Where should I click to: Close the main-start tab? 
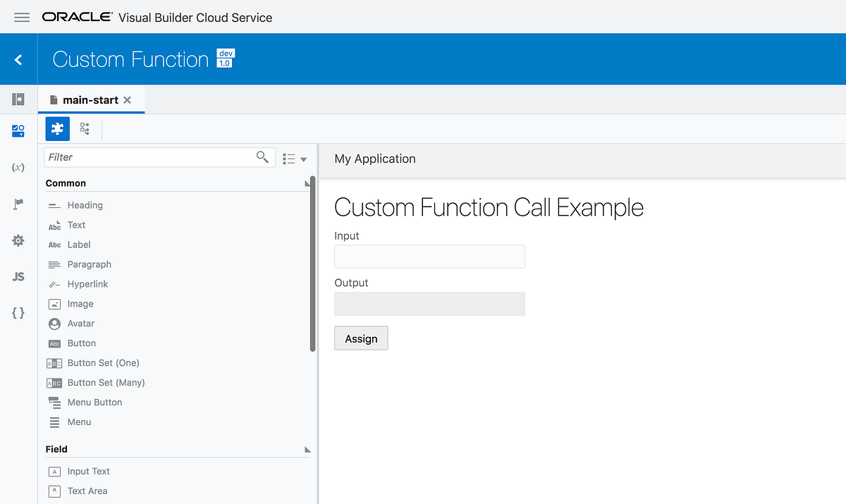128,99
